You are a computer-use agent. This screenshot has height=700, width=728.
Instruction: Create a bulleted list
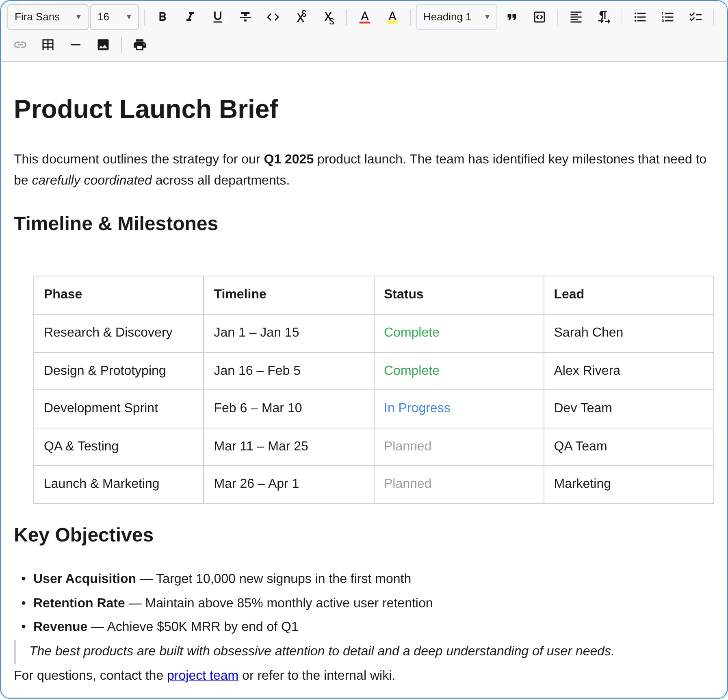[640, 17]
